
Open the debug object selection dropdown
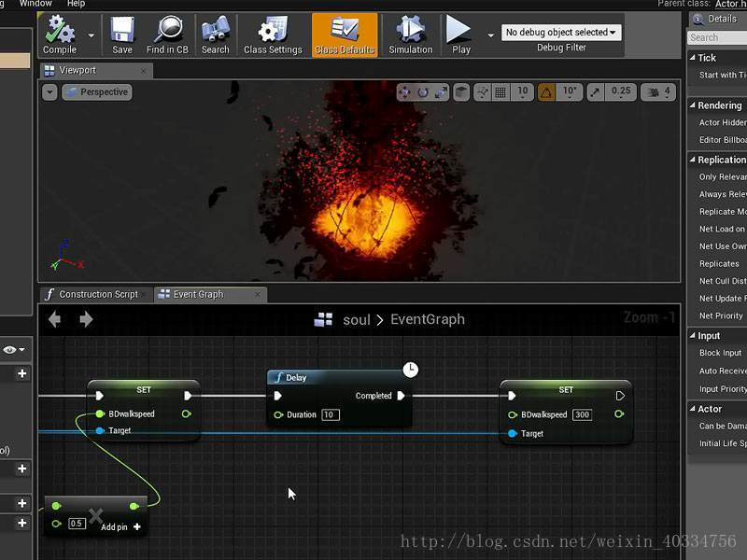[561, 33]
